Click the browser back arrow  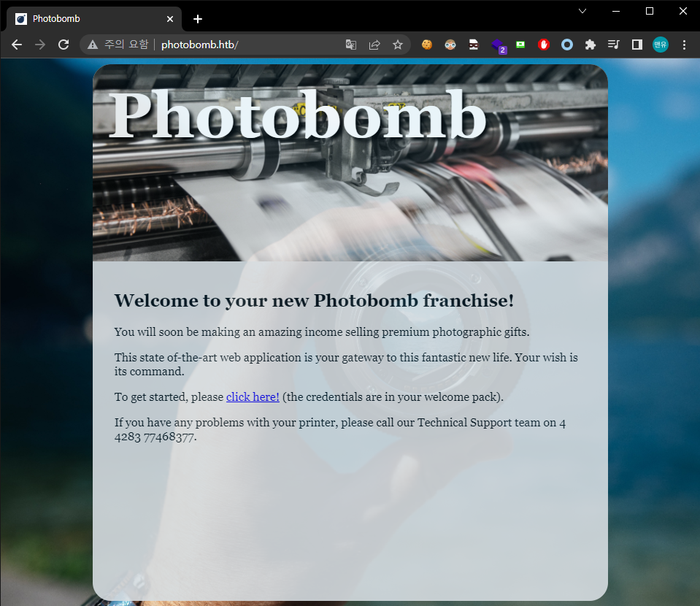pos(17,45)
